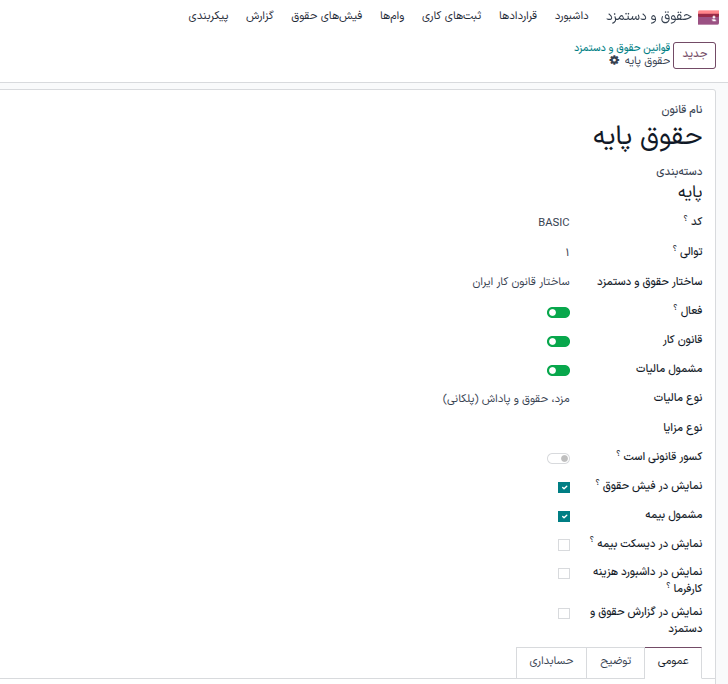Open the قراردادها menu

click(517, 17)
